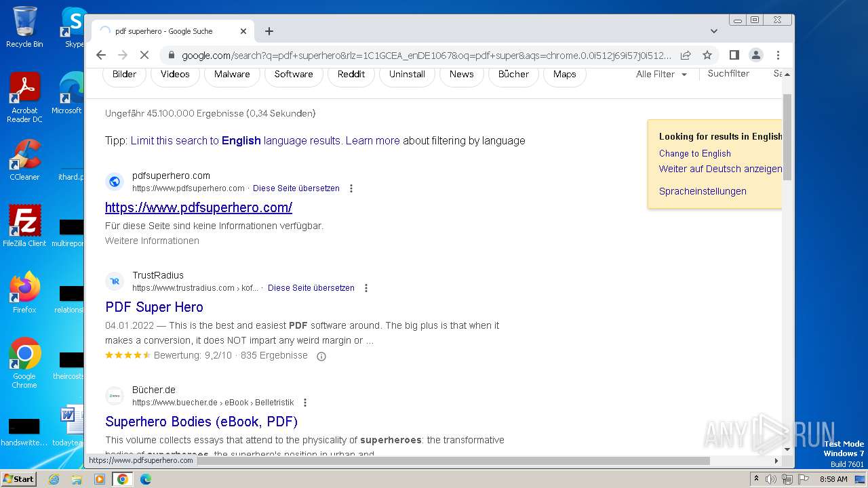Select the Software filter chip
Viewport: 868px width, 488px height.
(x=294, y=75)
